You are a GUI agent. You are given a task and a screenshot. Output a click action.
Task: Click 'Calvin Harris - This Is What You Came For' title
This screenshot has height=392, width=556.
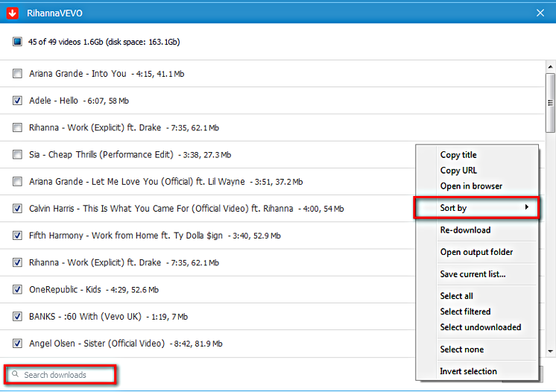[161, 209]
